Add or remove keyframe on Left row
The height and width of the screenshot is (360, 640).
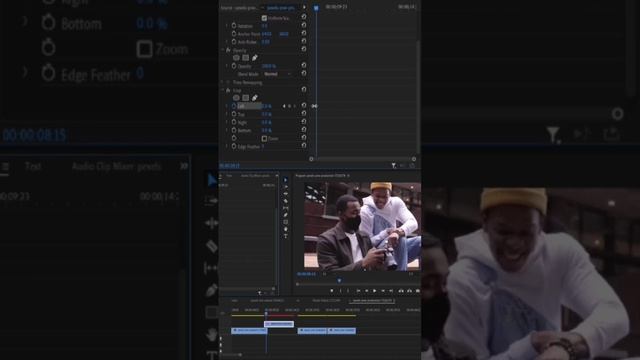click(x=289, y=106)
